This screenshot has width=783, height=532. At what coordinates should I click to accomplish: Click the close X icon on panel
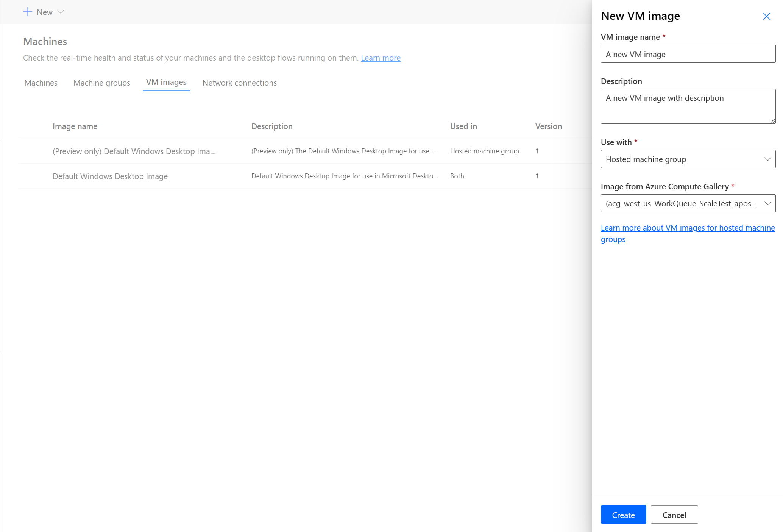tap(767, 16)
